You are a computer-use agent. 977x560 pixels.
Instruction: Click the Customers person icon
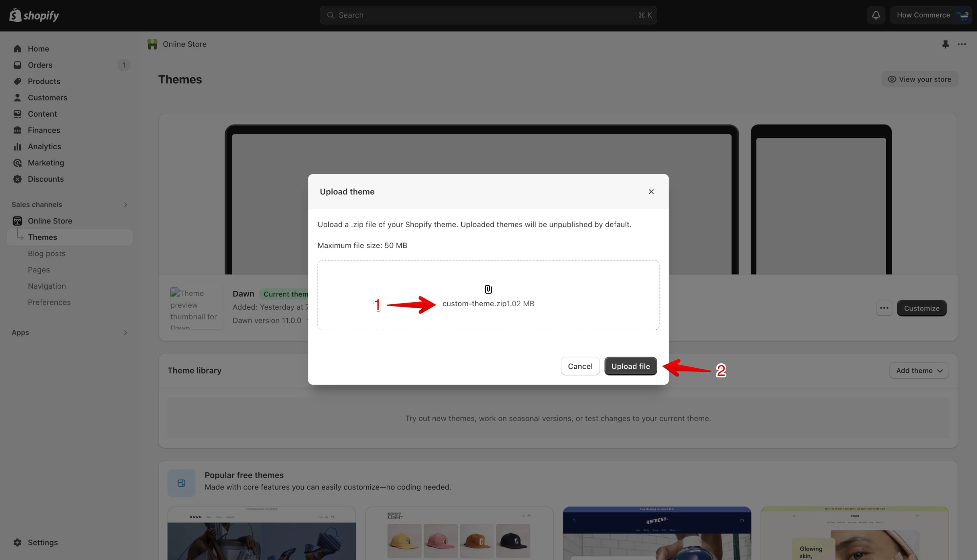pos(17,98)
